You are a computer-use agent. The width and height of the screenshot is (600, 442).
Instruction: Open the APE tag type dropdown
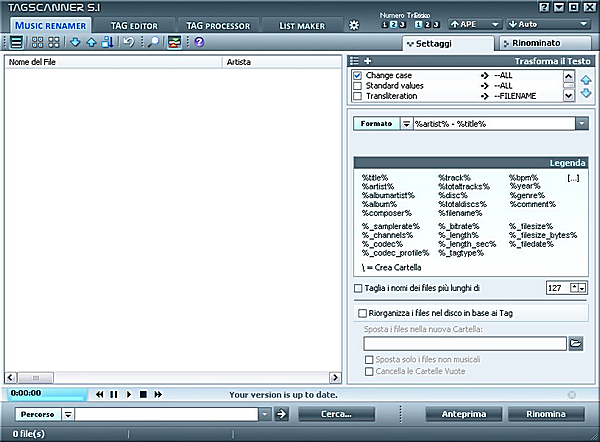click(475, 24)
